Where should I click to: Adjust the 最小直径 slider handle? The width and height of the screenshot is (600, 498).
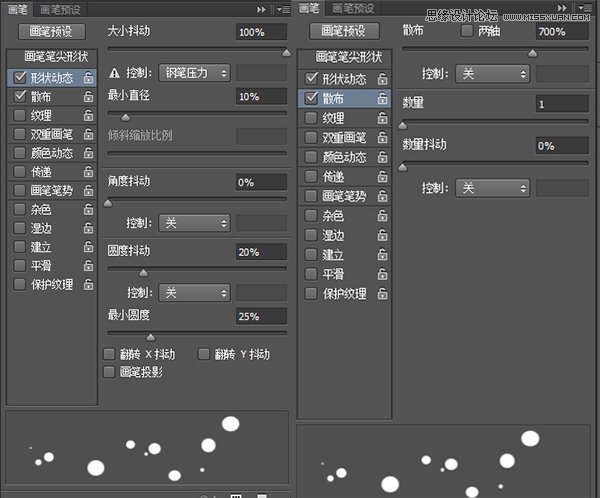click(x=125, y=118)
